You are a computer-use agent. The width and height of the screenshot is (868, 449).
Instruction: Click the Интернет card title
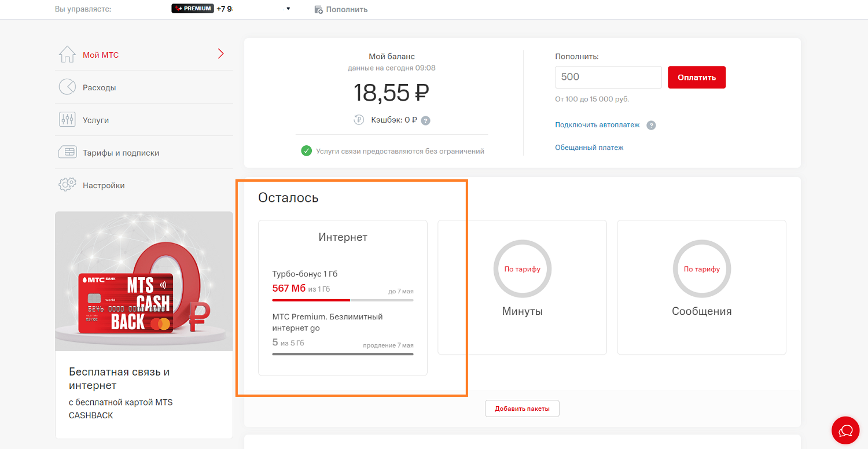(x=343, y=237)
